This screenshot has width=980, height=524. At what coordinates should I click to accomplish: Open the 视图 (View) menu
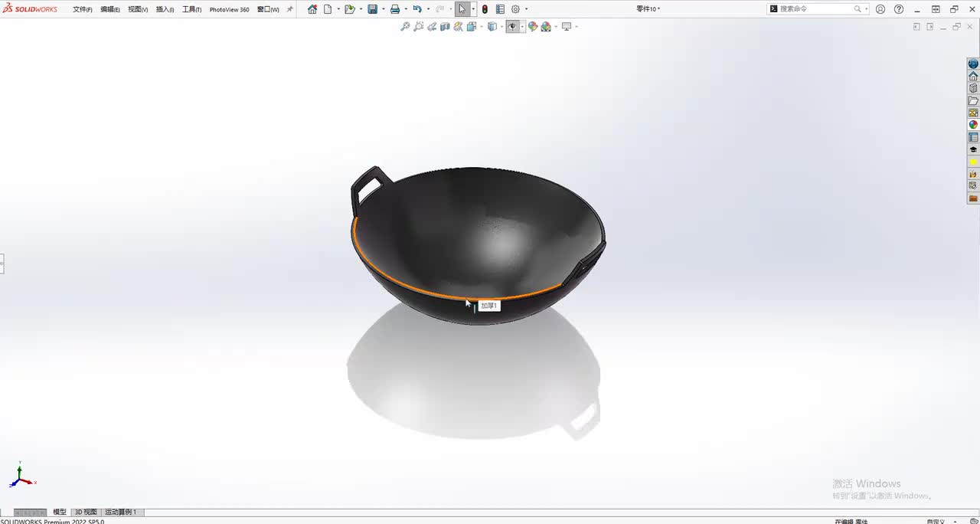[138, 9]
